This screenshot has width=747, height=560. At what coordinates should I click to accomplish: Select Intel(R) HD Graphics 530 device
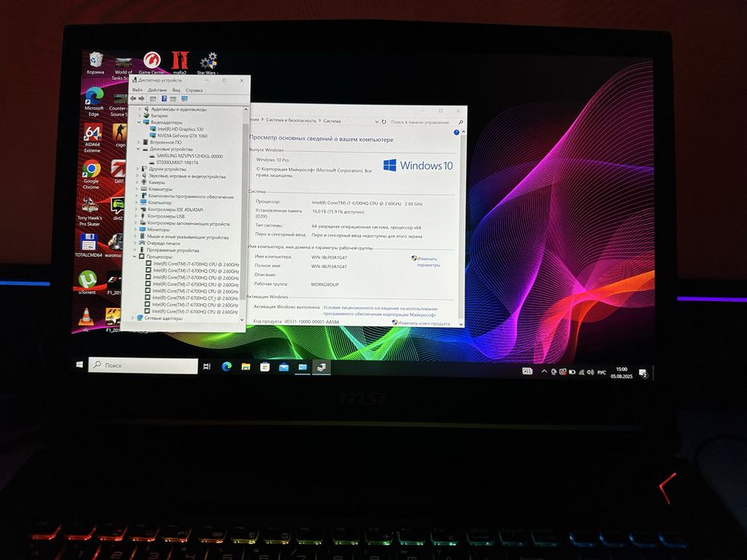176,129
